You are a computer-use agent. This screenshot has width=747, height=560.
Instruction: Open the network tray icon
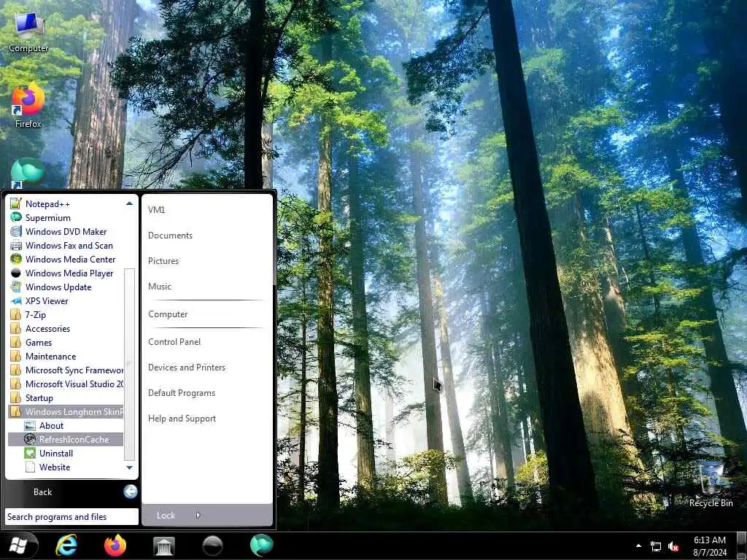pos(656,547)
